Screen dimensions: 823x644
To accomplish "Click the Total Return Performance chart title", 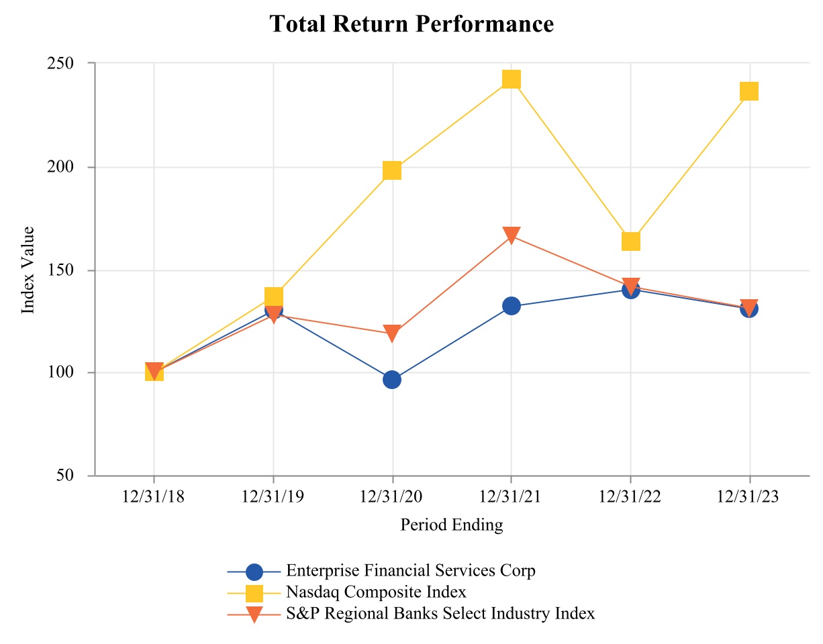I will 411,24.
